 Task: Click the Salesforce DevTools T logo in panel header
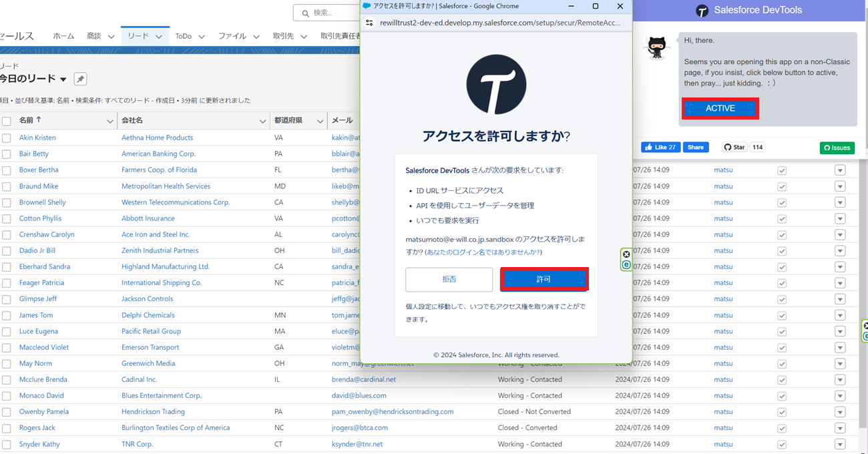pyautogui.click(x=702, y=10)
